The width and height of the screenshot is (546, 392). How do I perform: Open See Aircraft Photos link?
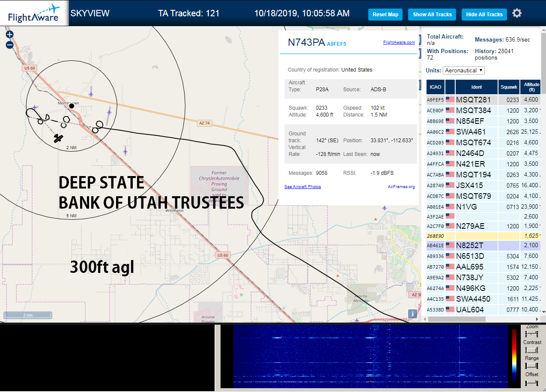tap(302, 186)
